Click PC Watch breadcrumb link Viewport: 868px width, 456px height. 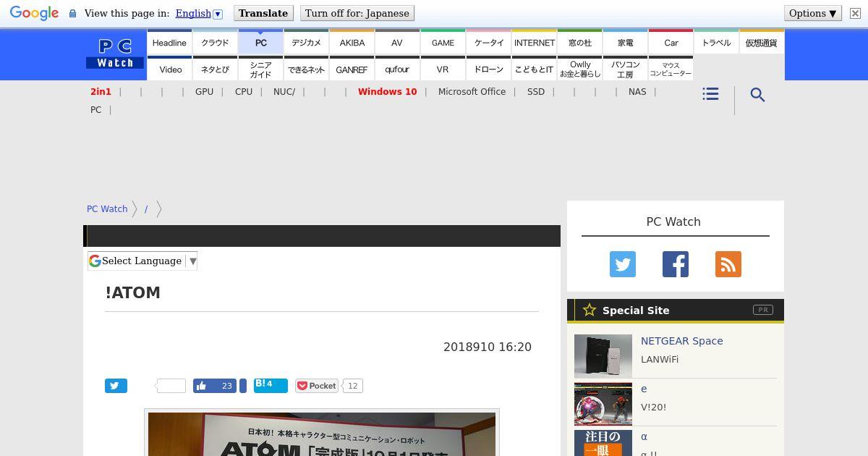[107, 208]
